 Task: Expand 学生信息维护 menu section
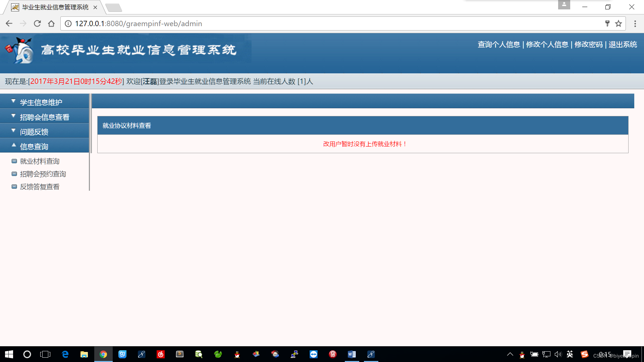(41, 102)
